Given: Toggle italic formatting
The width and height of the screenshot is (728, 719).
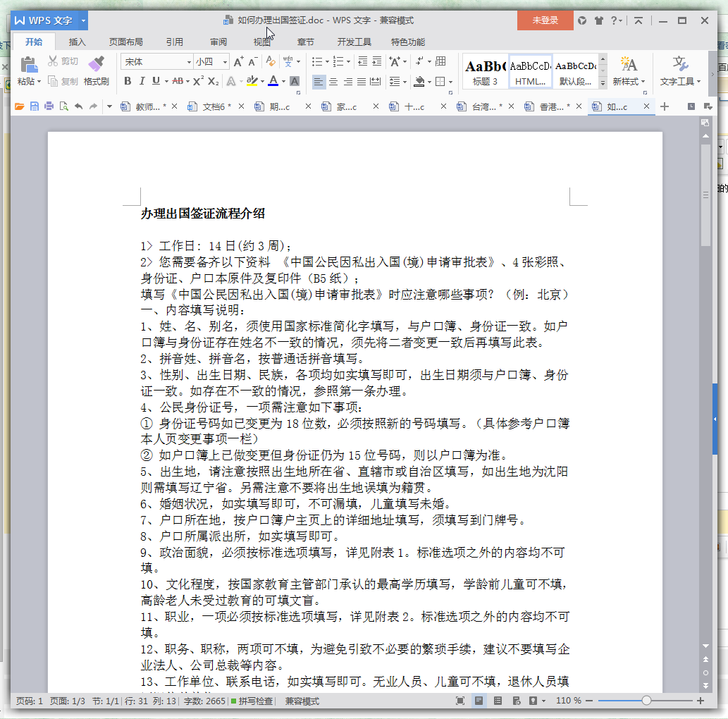Looking at the screenshot, I should [142, 81].
